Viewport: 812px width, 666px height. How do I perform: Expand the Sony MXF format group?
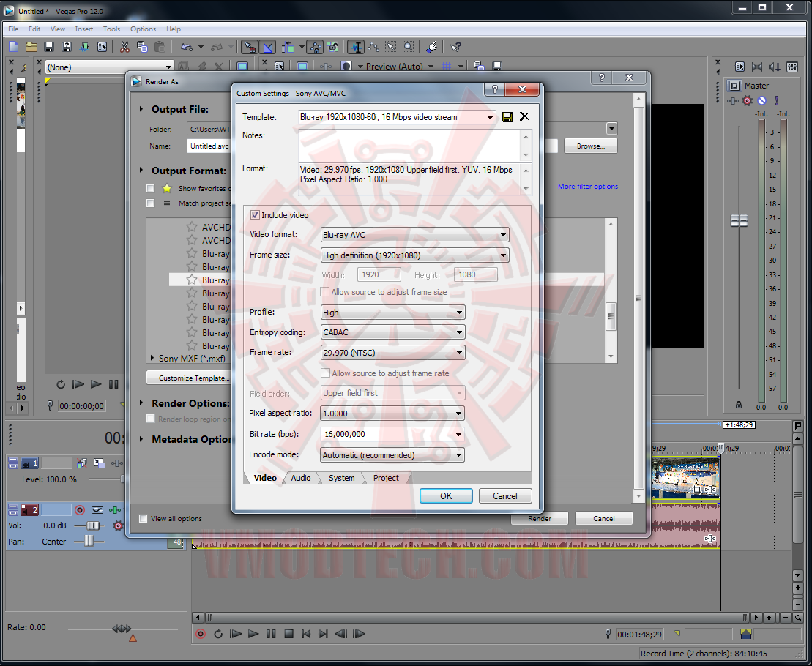coord(152,358)
